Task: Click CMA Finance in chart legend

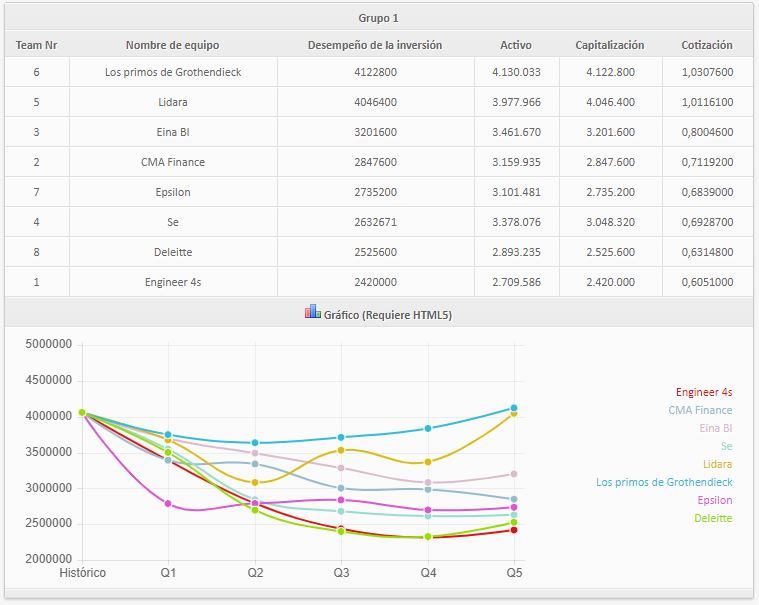Action: (x=700, y=410)
